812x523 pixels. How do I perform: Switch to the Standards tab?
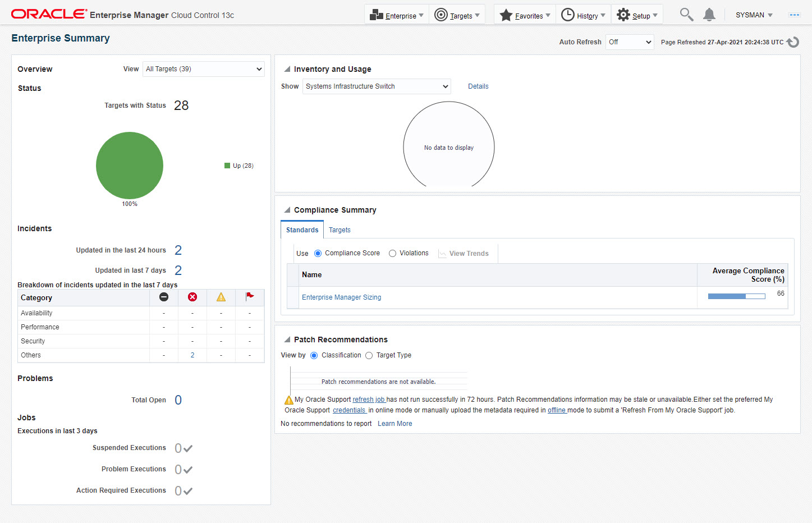coord(302,230)
